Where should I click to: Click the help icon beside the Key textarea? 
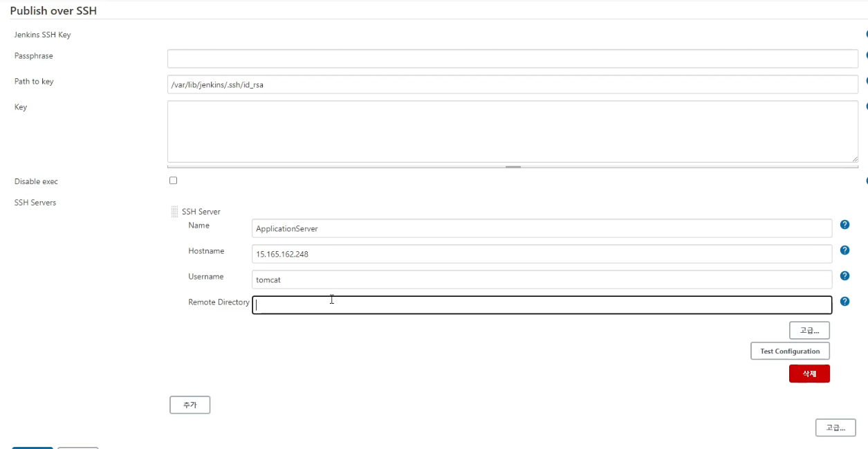pyautogui.click(x=866, y=107)
